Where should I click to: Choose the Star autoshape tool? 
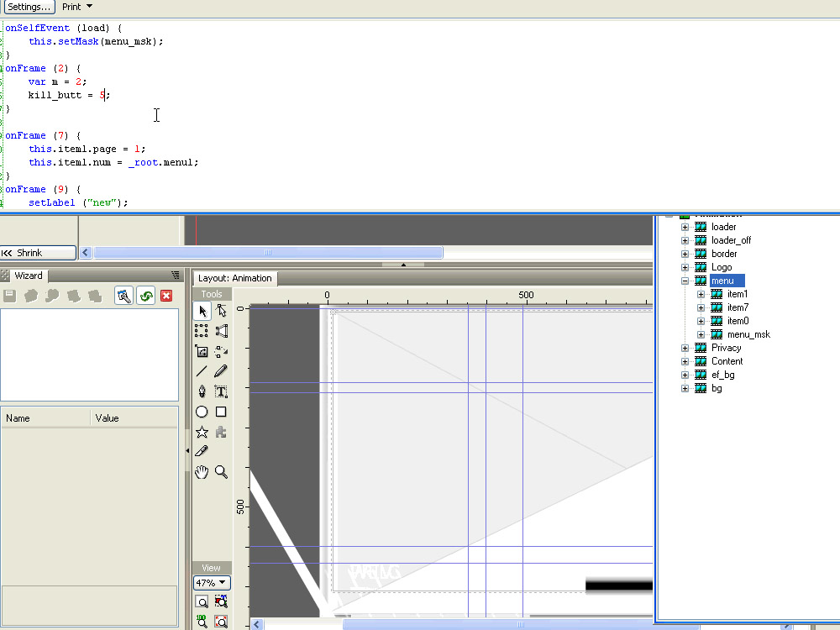(x=202, y=432)
